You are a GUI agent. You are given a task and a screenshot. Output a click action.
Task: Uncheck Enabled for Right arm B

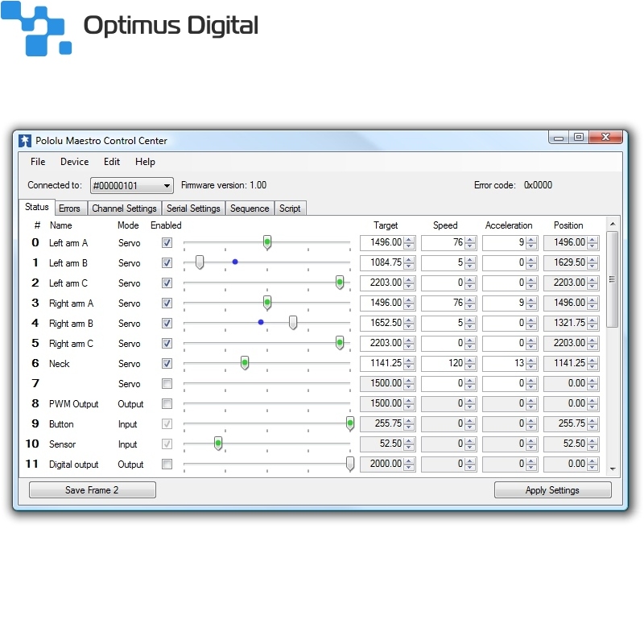coord(167,324)
